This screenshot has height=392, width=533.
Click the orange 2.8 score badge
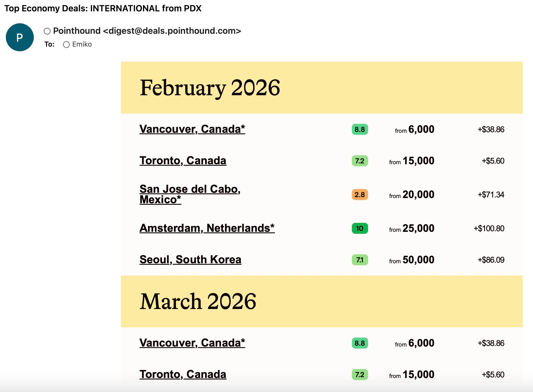360,195
